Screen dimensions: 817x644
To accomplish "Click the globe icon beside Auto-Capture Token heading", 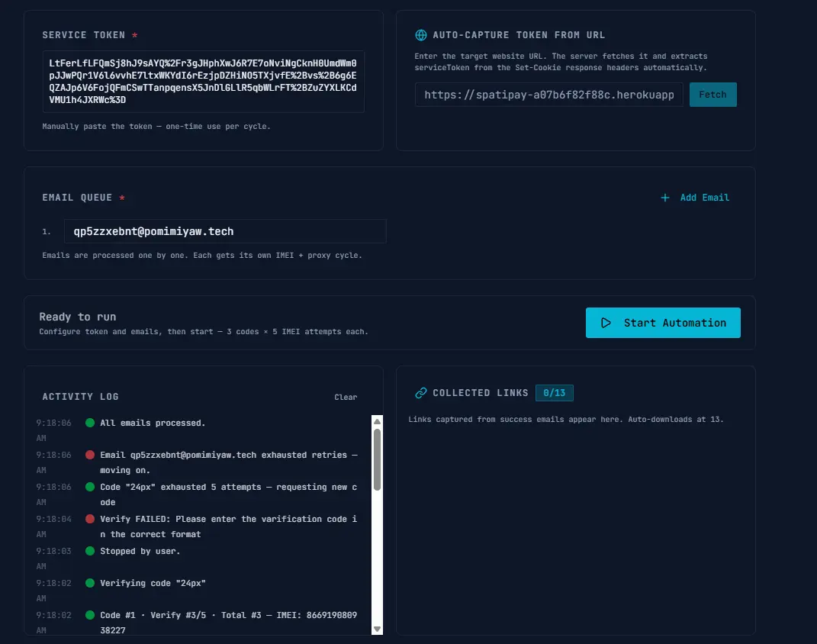I will 420,35.
